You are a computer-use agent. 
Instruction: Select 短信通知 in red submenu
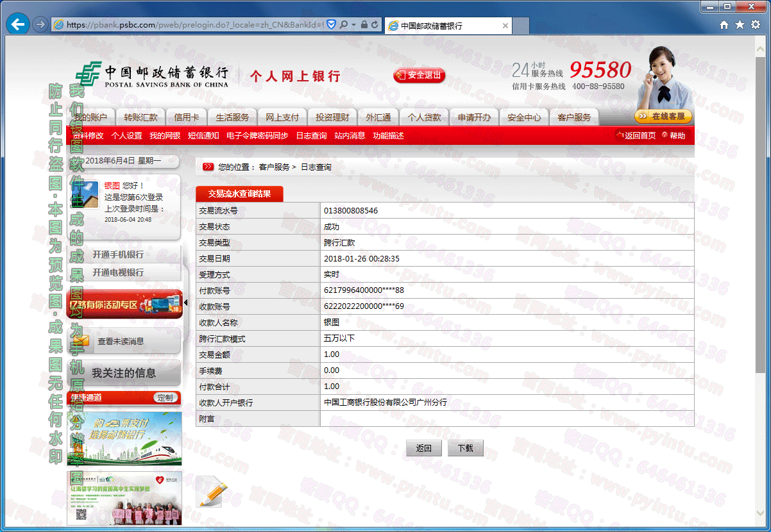point(203,135)
